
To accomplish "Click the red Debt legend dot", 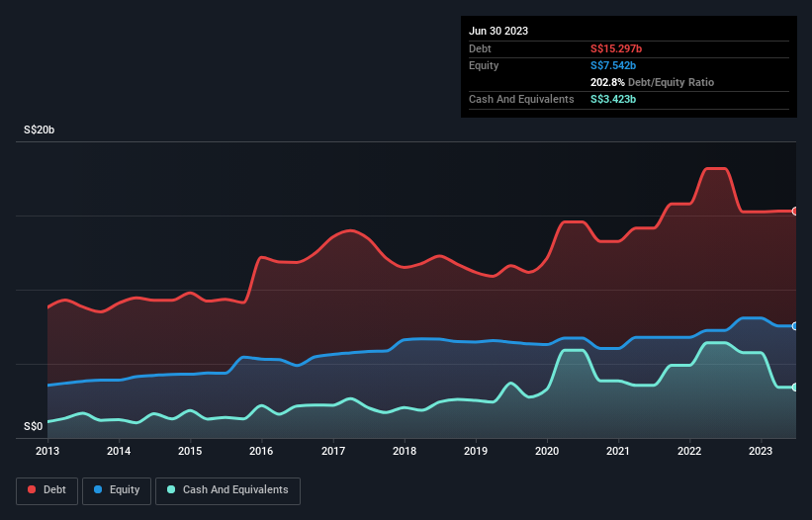I will [x=32, y=489].
